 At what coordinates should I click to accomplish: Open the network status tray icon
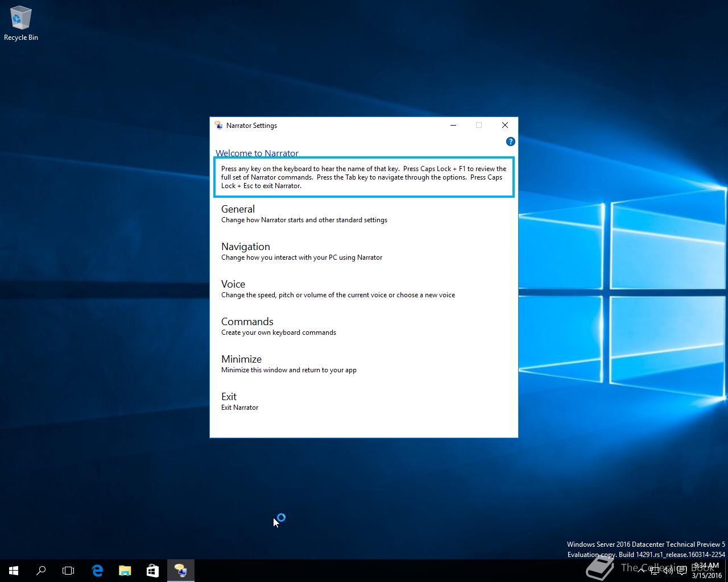[x=655, y=571]
